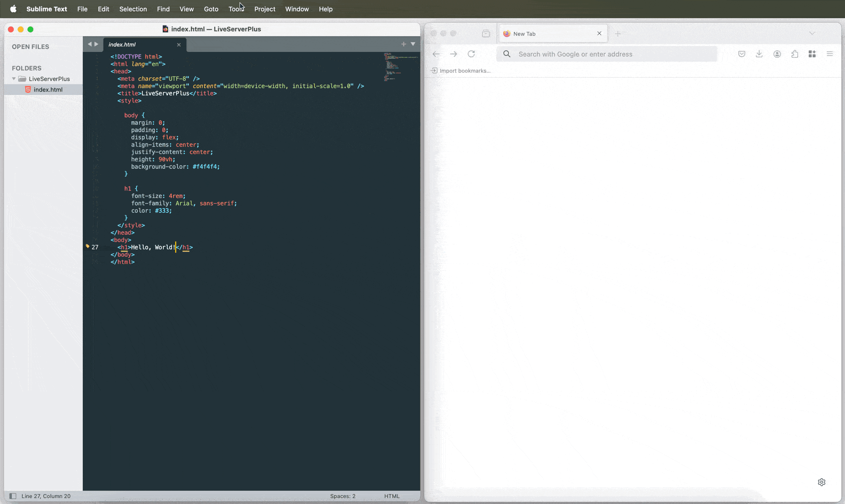Open HTML syntax selector in status bar
Image resolution: width=845 pixels, height=504 pixels.
[392, 496]
